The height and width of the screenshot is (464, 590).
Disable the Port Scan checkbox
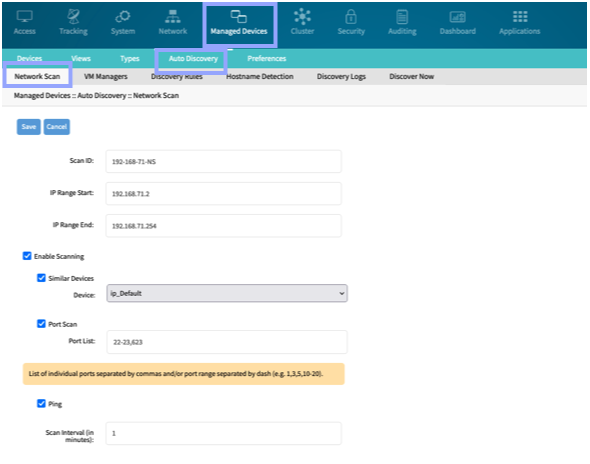click(41, 324)
